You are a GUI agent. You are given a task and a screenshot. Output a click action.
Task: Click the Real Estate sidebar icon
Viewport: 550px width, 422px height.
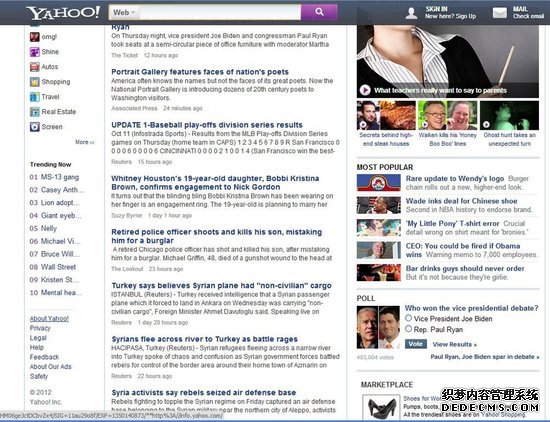point(34,112)
